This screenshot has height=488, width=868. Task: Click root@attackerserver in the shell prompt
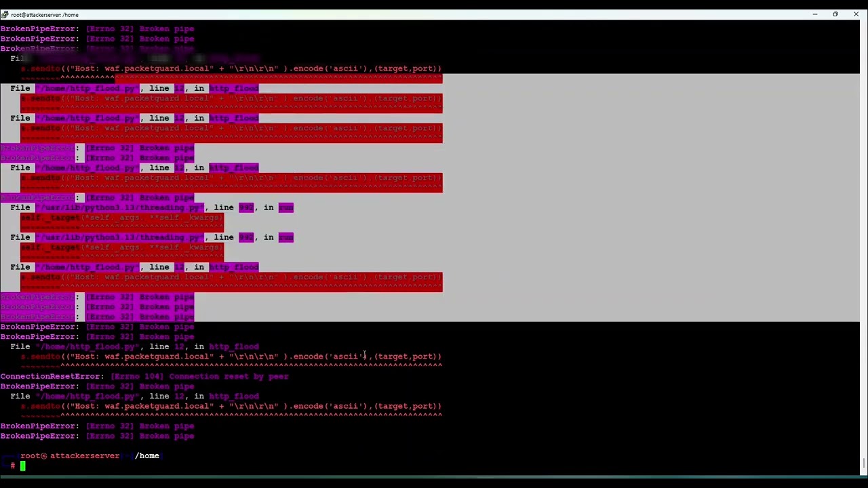(70, 455)
